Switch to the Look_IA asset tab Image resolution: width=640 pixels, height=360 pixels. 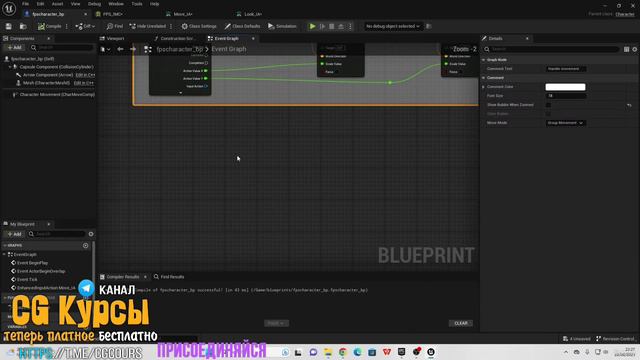coord(253,14)
